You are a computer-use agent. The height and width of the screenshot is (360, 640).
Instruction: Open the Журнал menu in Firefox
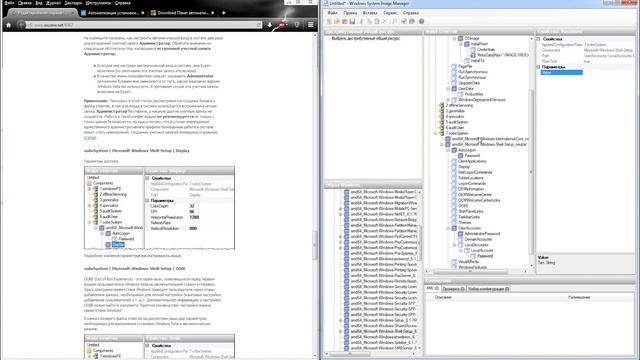tap(53, 3)
